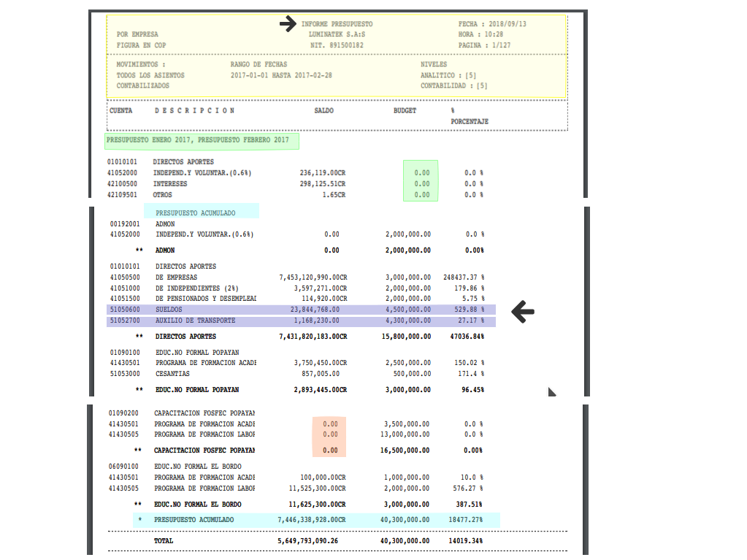Click the green-highlighted budget value for INTERESES

point(421,184)
